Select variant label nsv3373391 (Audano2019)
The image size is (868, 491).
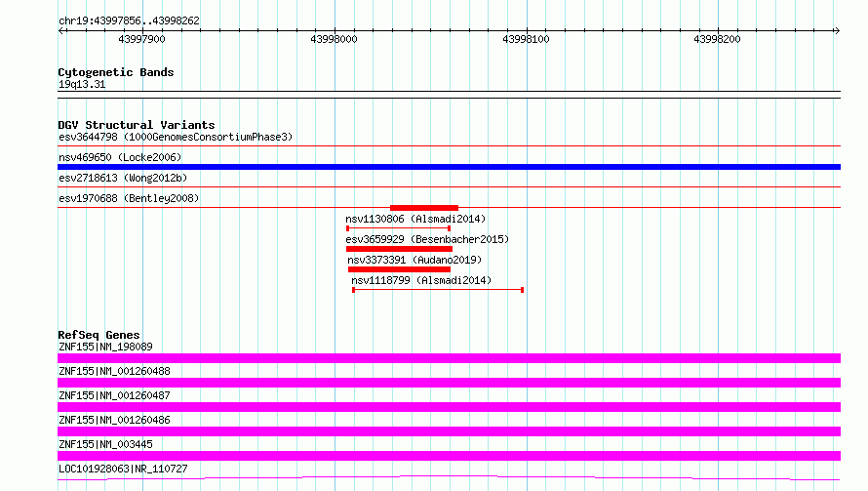click(x=414, y=260)
